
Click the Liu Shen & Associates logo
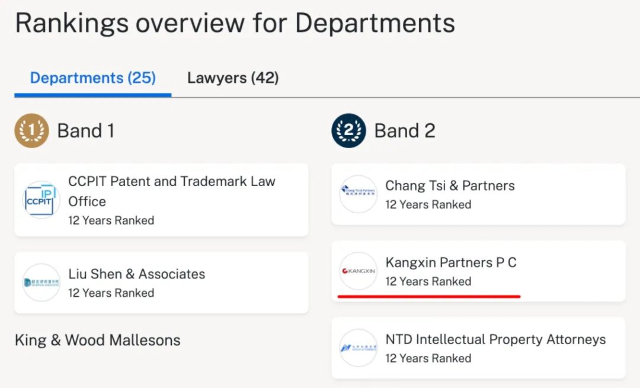point(41,282)
